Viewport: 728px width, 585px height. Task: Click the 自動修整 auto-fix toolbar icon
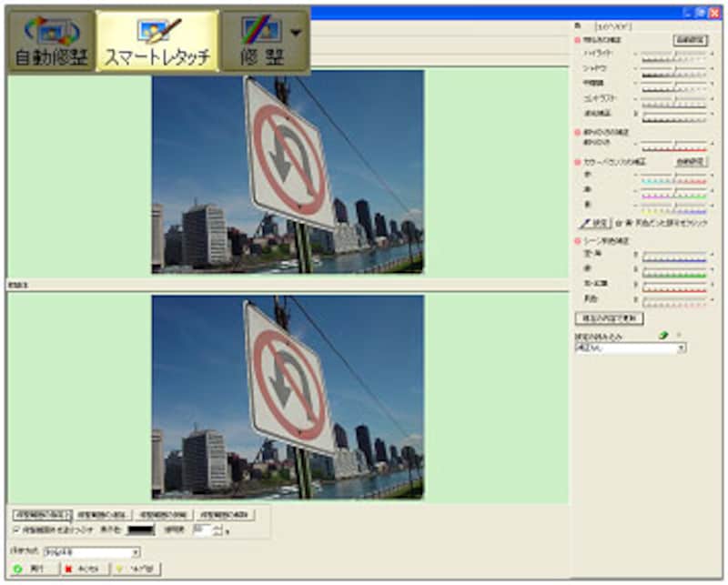point(49,42)
